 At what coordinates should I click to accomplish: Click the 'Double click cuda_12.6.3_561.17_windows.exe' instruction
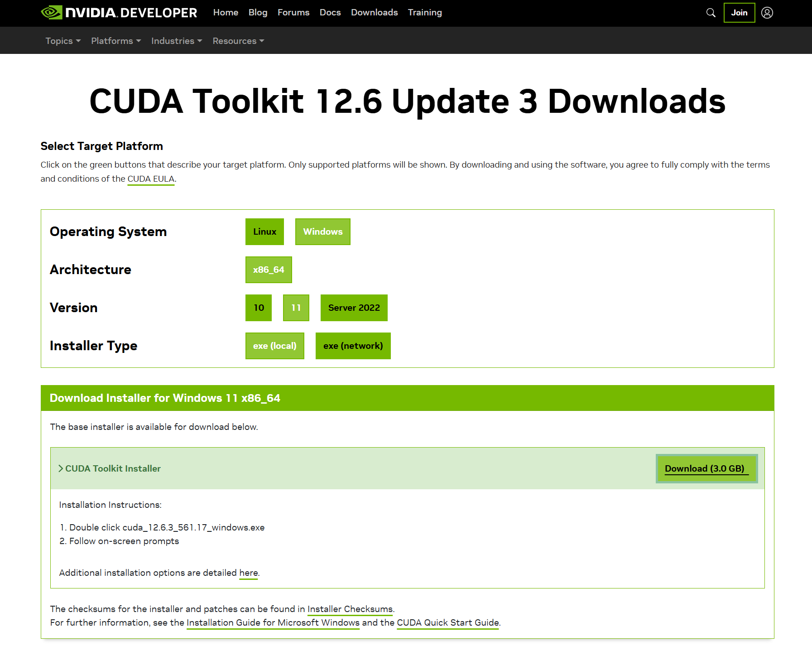click(x=167, y=527)
